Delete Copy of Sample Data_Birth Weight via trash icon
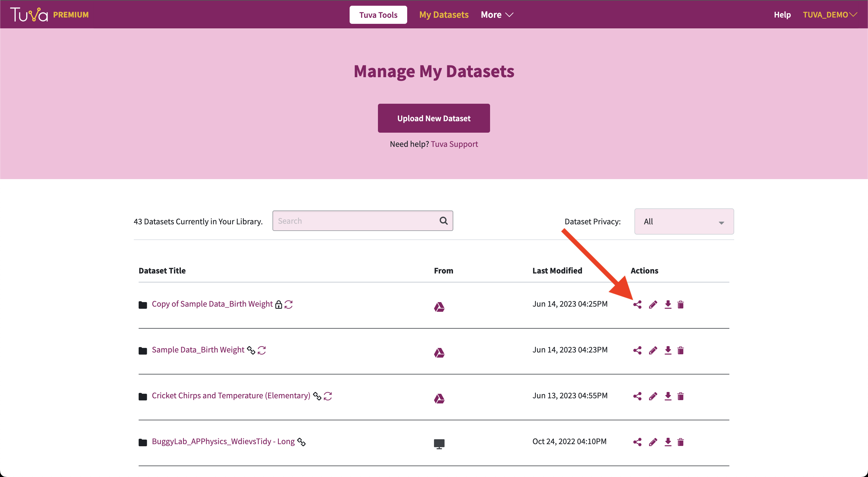The width and height of the screenshot is (868, 477). pos(680,305)
